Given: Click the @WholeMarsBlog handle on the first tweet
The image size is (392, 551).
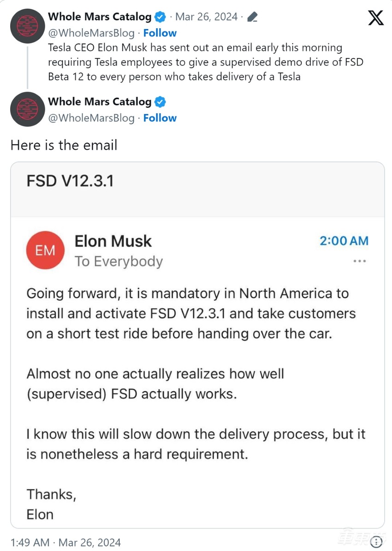Looking at the screenshot, I should 91,33.
